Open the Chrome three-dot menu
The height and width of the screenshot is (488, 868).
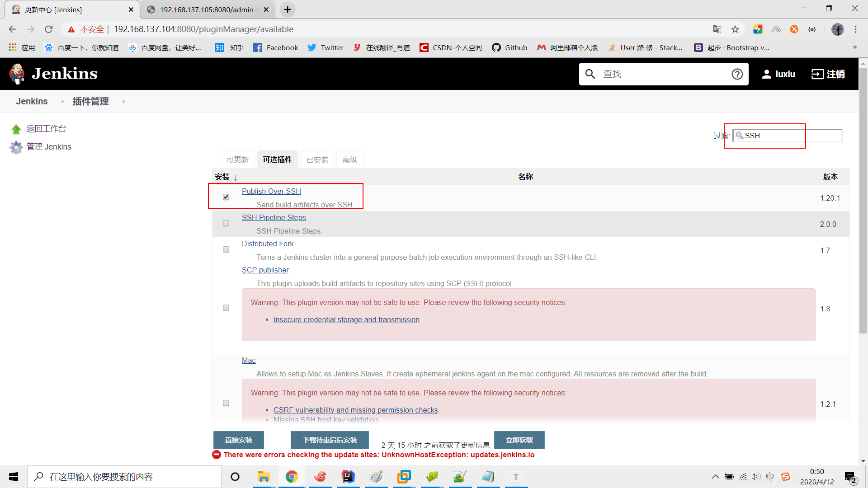click(x=855, y=29)
